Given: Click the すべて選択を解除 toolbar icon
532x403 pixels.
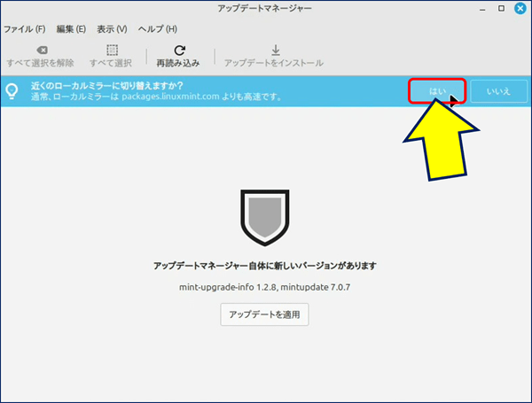Looking at the screenshot, I should 42,50.
